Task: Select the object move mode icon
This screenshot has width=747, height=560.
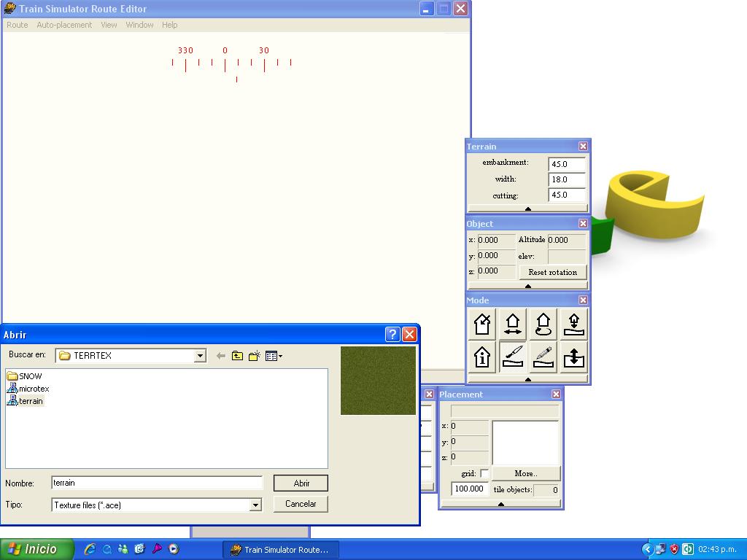Action: coord(512,324)
